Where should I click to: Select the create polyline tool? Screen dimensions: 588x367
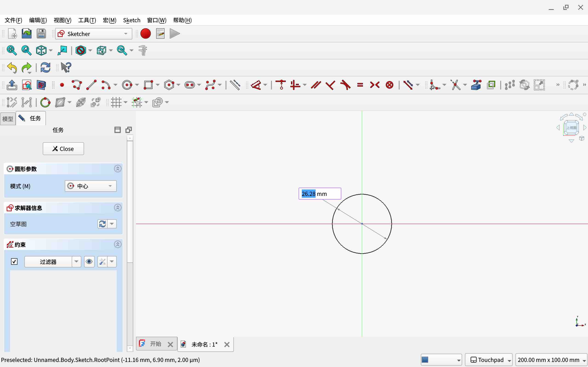point(77,85)
